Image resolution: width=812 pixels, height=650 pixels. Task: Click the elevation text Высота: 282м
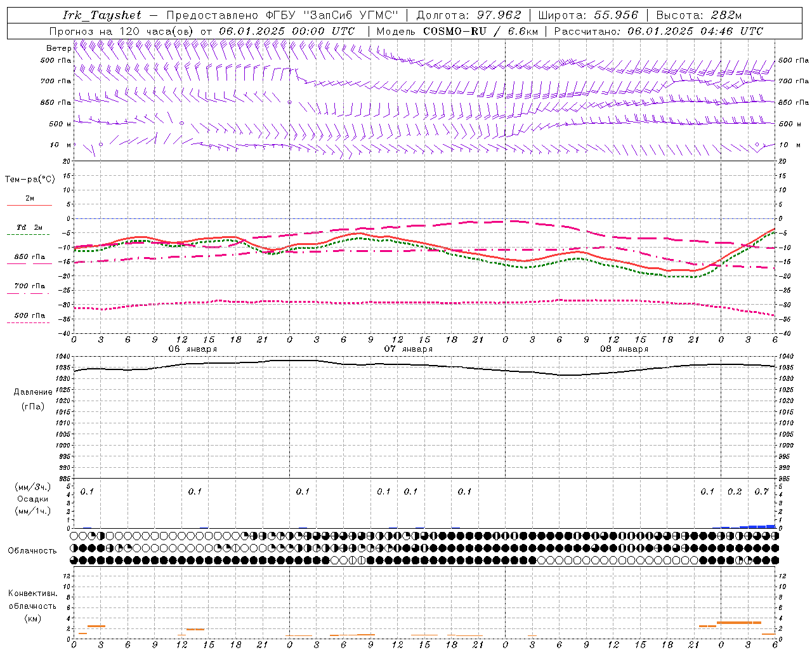click(699, 15)
